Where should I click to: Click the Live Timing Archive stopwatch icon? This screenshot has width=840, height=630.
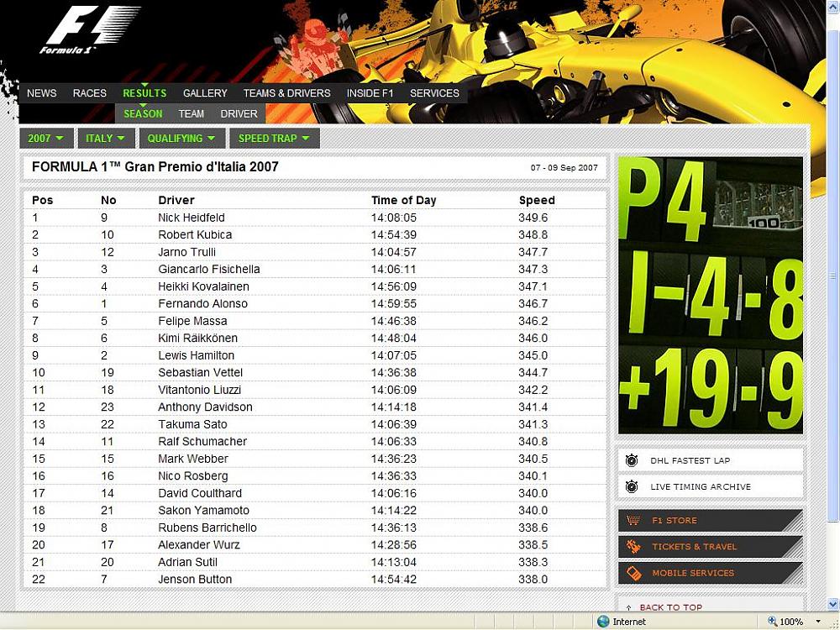click(633, 486)
